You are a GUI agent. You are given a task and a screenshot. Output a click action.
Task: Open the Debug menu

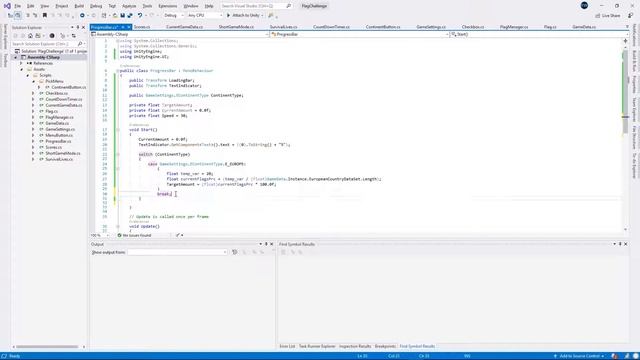(96, 6)
